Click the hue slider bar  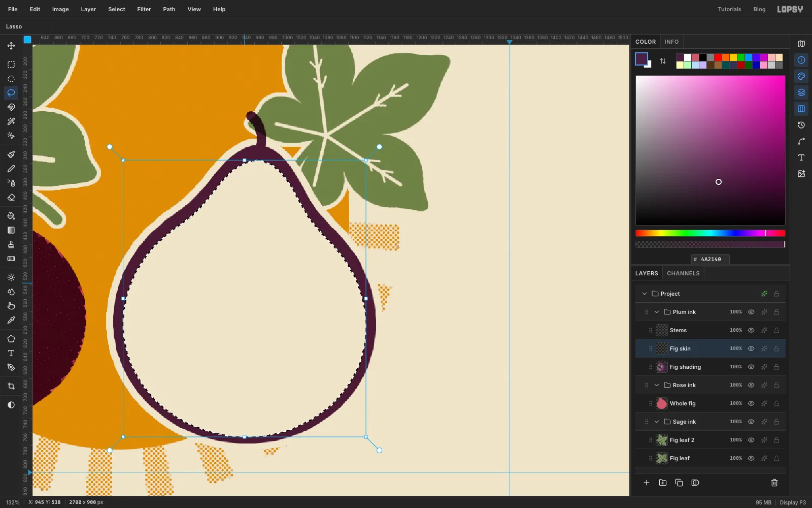tap(710, 233)
